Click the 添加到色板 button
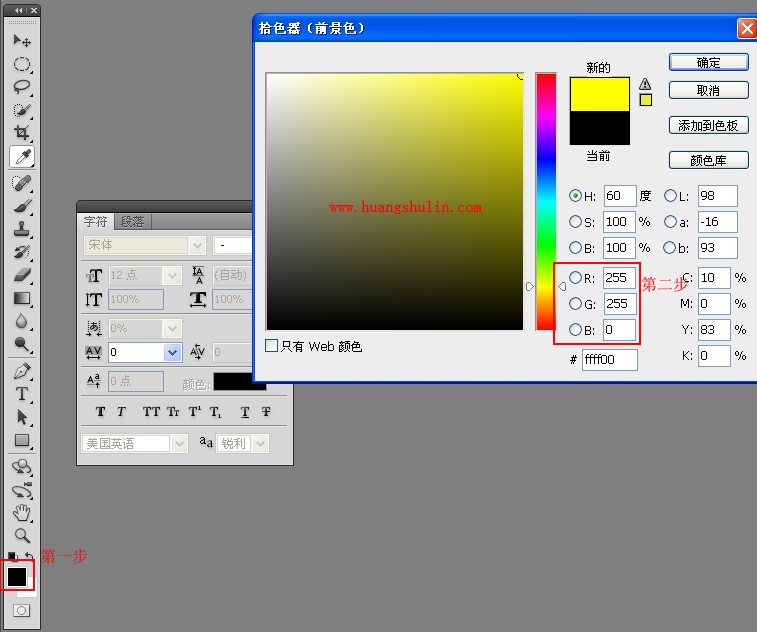Image resolution: width=757 pixels, height=632 pixels. click(x=708, y=125)
